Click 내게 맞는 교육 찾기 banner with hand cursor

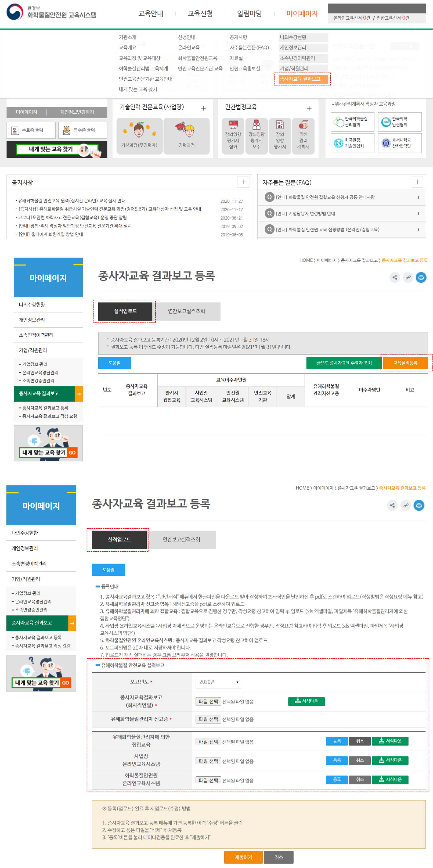57,150
